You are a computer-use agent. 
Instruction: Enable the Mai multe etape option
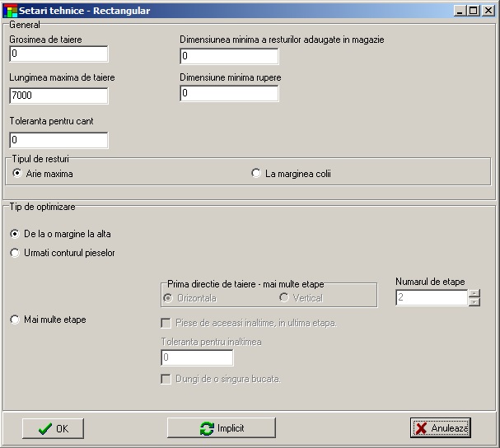pos(15,320)
